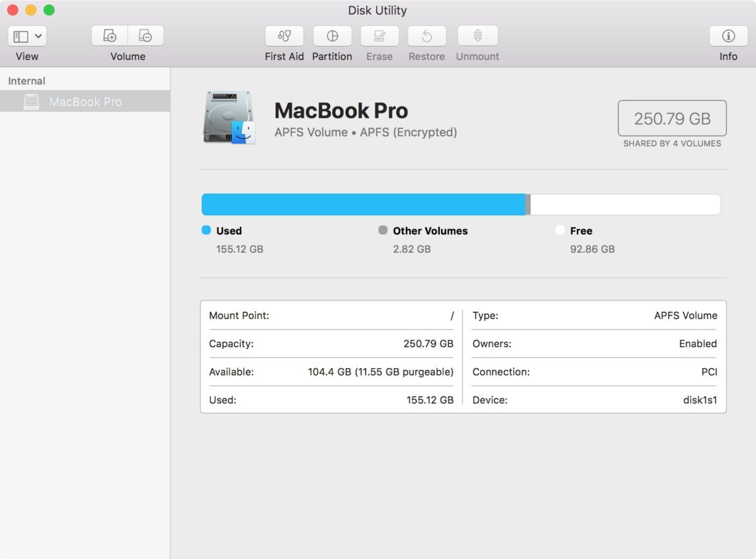Click the blue Used storage bar
This screenshot has width=756, height=559.
click(363, 205)
